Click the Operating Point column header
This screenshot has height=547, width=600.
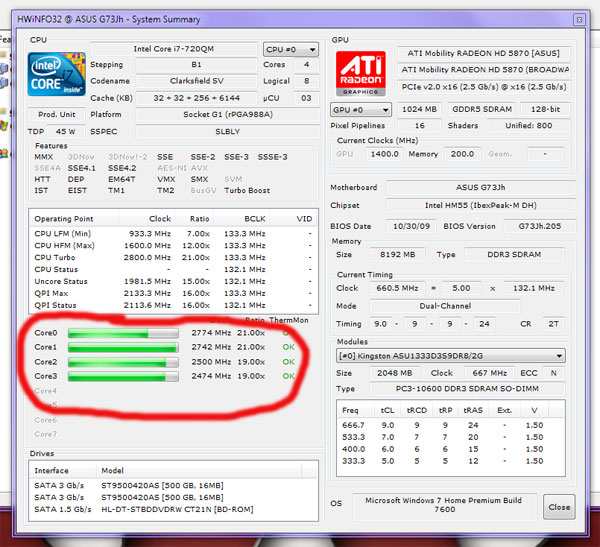(x=74, y=219)
